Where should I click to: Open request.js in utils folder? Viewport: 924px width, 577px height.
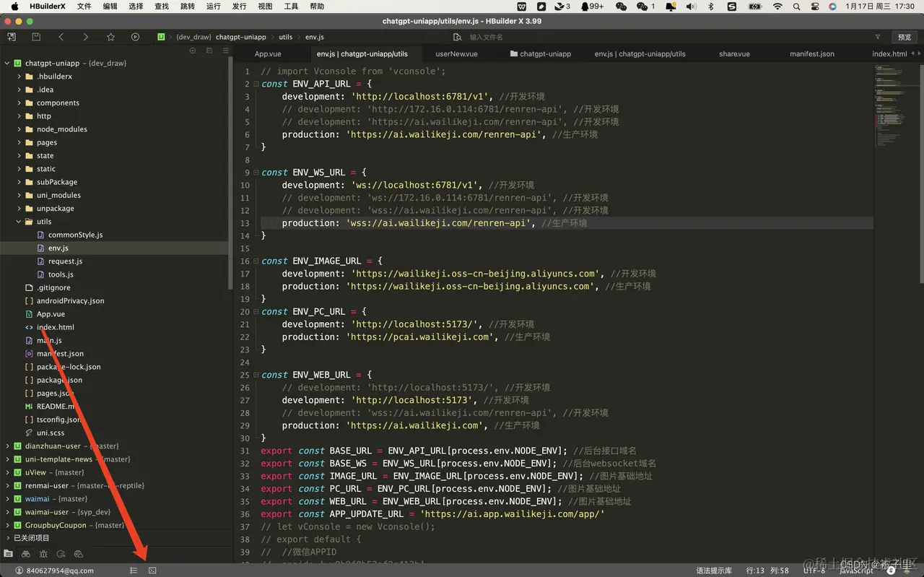coord(65,261)
